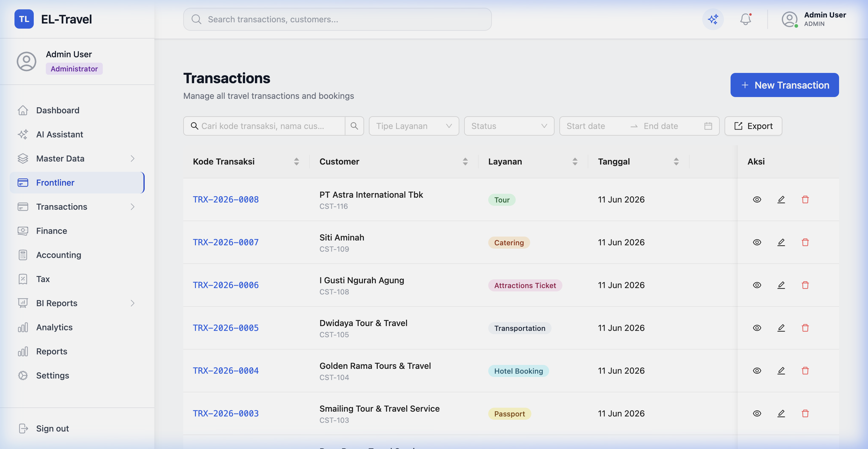Screen dimensions: 868x449
Task: Edit transaction TRX-2026-0008
Action: [x=781, y=199]
